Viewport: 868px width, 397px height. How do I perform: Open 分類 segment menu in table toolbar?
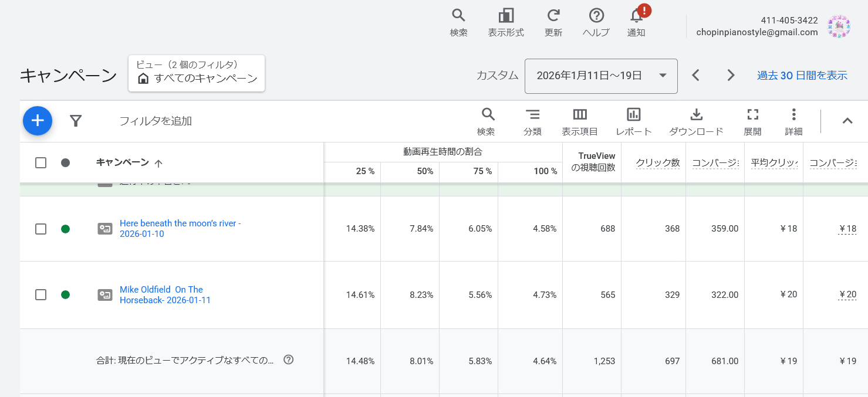coord(532,115)
